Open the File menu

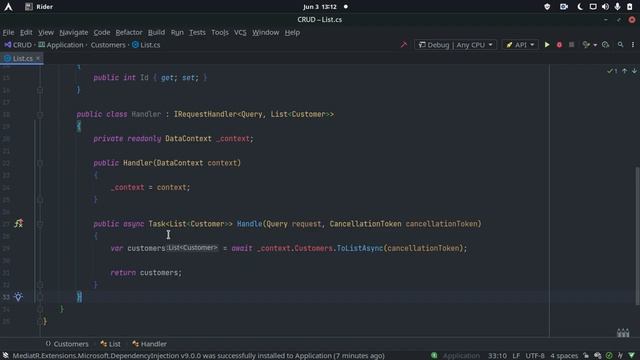tap(8, 32)
